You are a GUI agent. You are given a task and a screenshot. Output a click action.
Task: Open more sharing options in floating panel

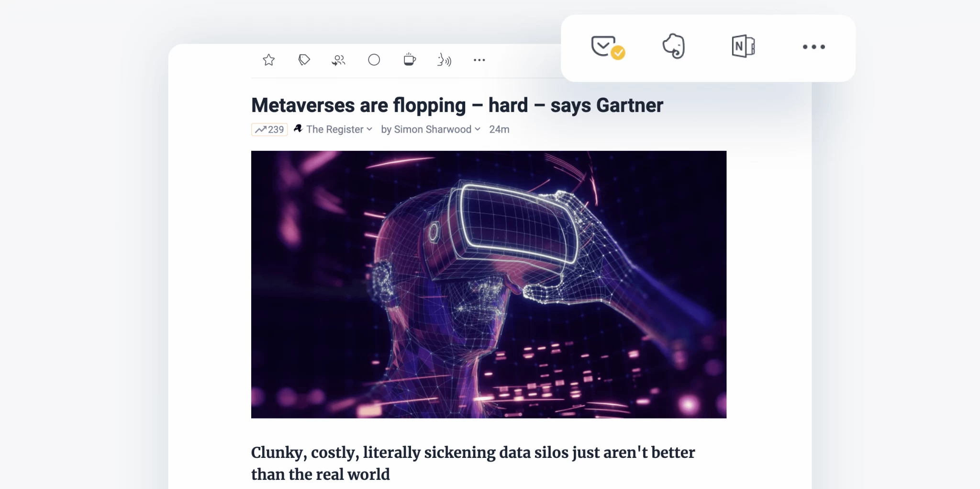pos(813,47)
